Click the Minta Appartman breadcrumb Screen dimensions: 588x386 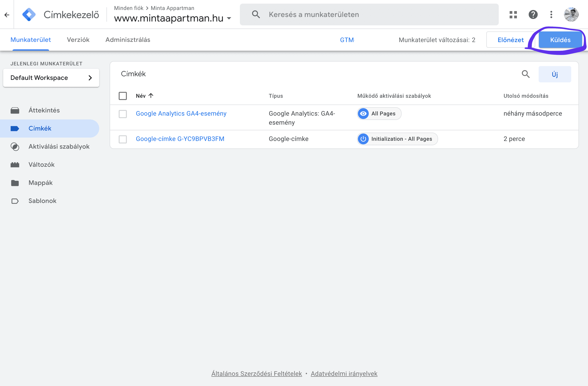(172, 8)
